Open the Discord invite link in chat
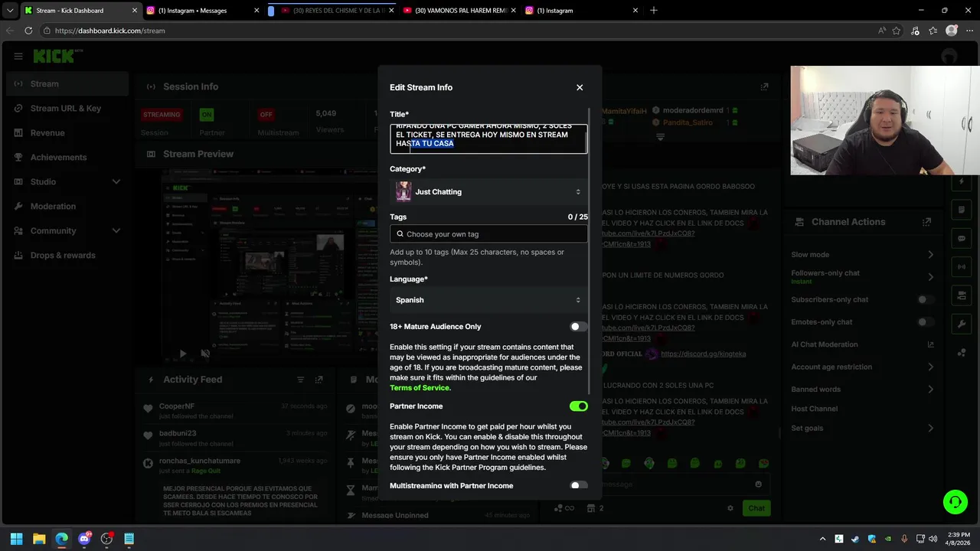Image resolution: width=980 pixels, height=551 pixels. point(703,354)
